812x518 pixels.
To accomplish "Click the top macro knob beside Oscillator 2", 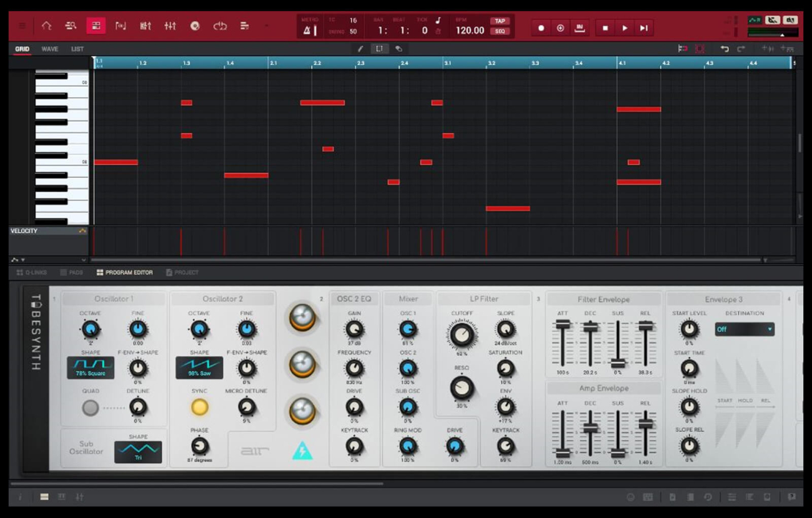I will 302,317.
